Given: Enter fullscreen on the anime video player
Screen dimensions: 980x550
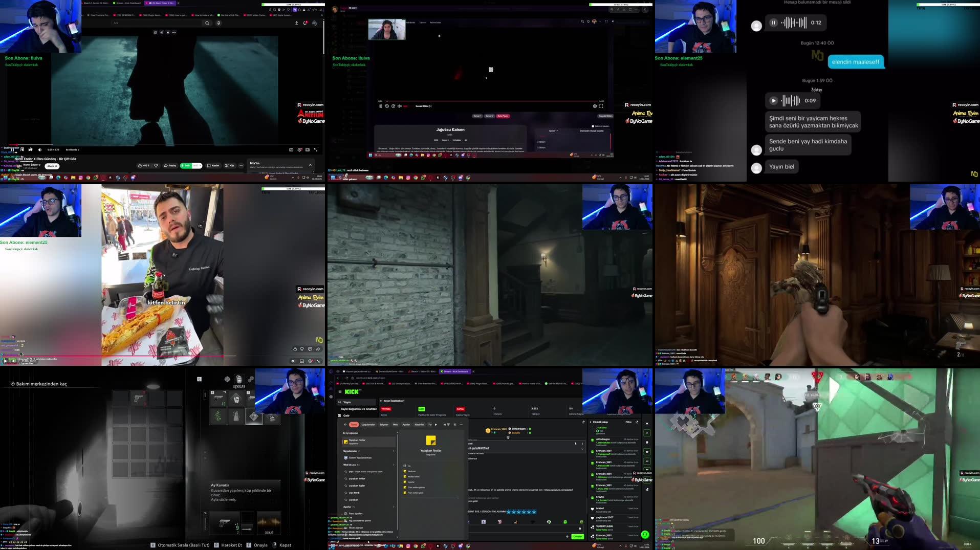Looking at the screenshot, I should pos(601,106).
